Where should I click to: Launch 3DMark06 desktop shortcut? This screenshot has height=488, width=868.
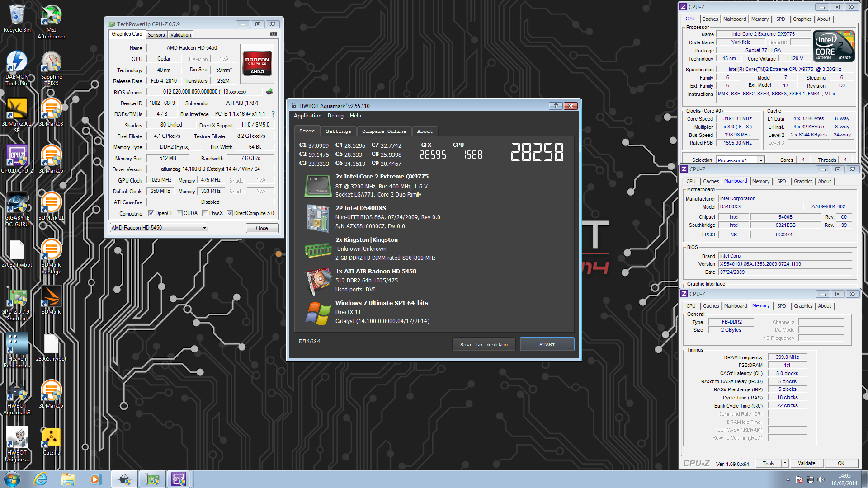pos(51,159)
